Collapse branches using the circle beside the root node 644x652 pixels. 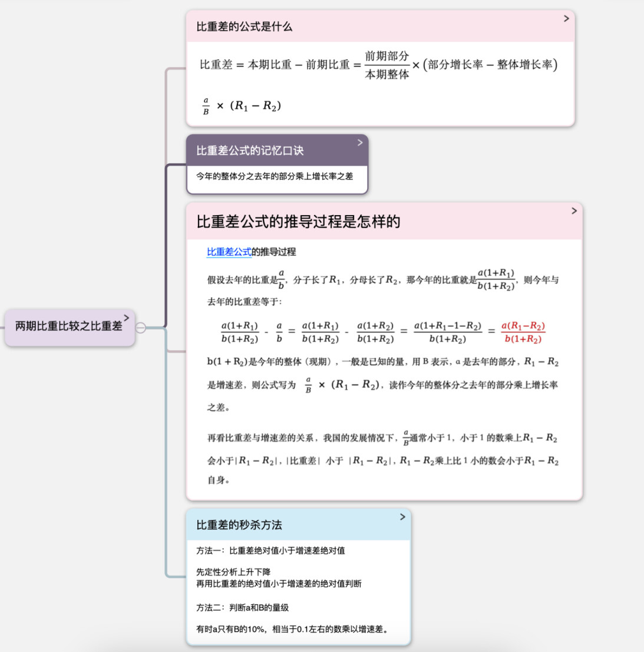coord(141,327)
